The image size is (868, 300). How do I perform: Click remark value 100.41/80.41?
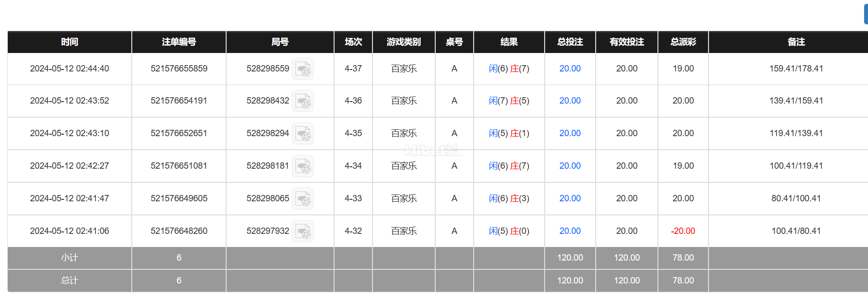(x=796, y=231)
